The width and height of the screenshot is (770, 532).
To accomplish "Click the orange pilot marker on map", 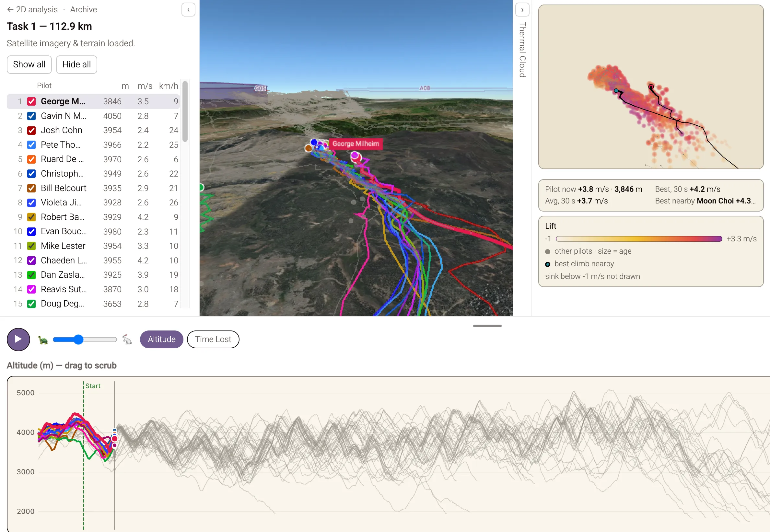I will click(309, 148).
